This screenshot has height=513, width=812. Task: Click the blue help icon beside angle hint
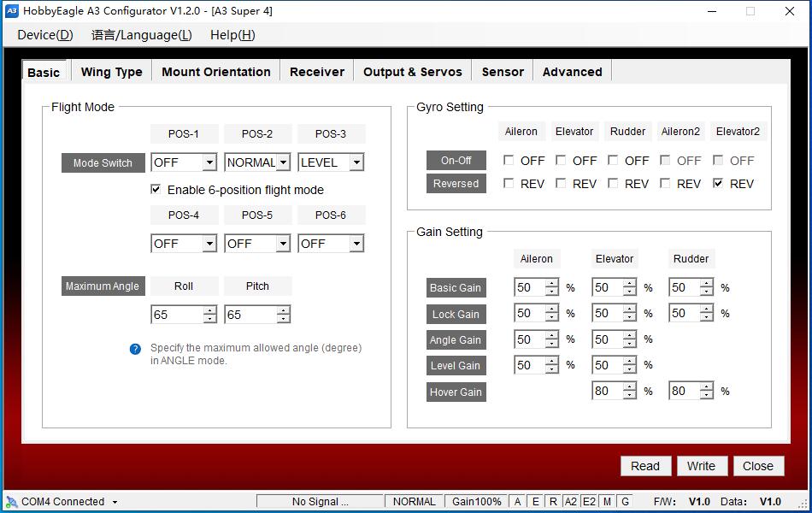135,349
